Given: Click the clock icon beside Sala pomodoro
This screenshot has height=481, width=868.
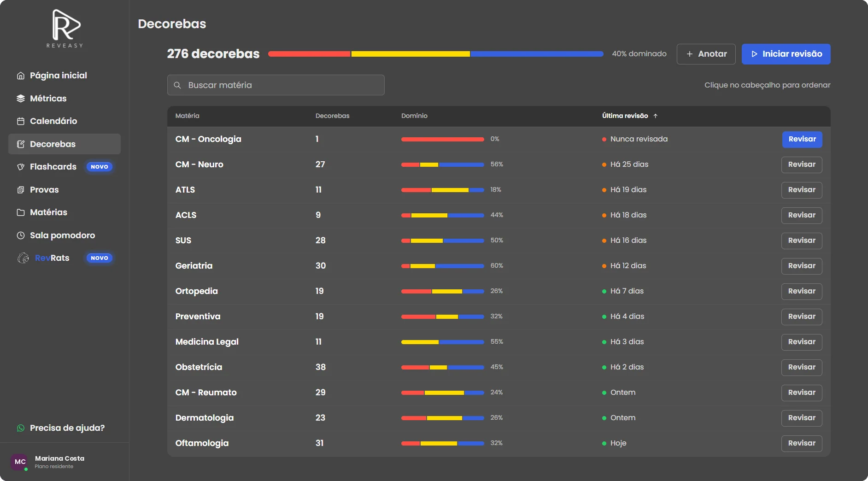Looking at the screenshot, I should [21, 235].
